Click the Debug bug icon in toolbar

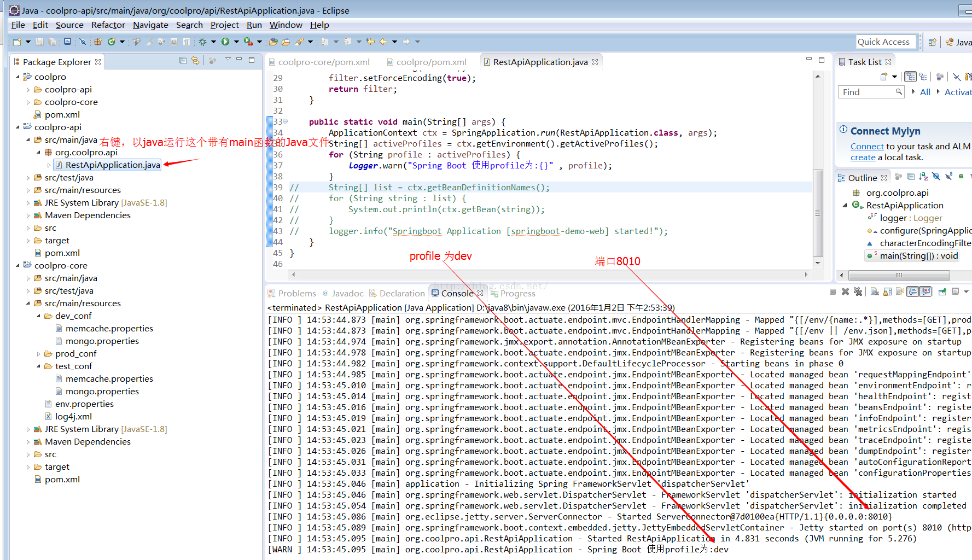tap(203, 42)
